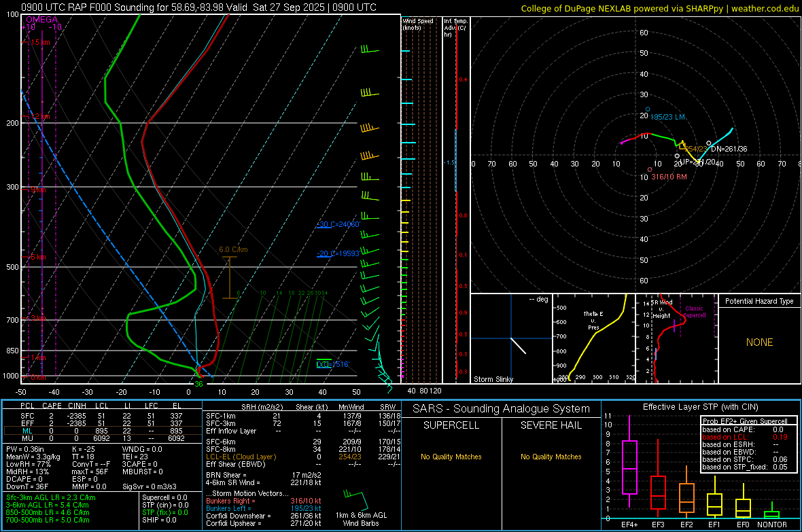Screen dimensions: 802x532
Task: Click the Effective Layer STP (with CIN) title
Action: [x=700, y=407]
